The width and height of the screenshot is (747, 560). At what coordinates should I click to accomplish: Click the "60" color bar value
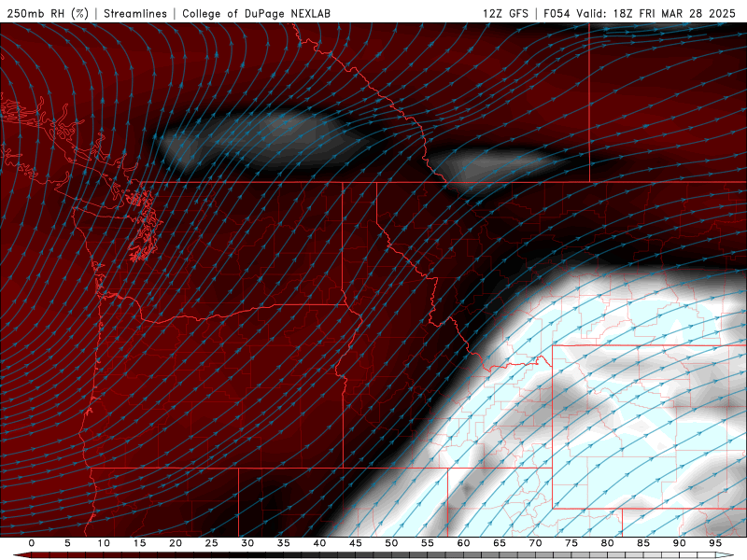463,543
